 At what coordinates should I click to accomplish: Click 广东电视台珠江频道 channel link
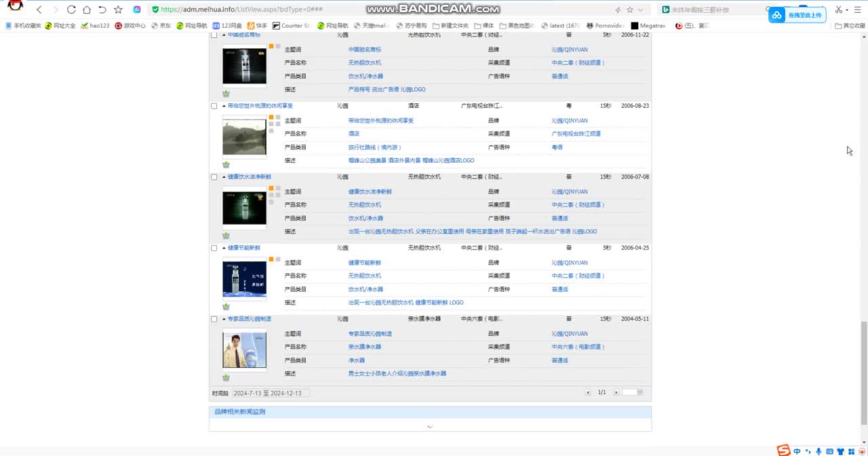576,134
